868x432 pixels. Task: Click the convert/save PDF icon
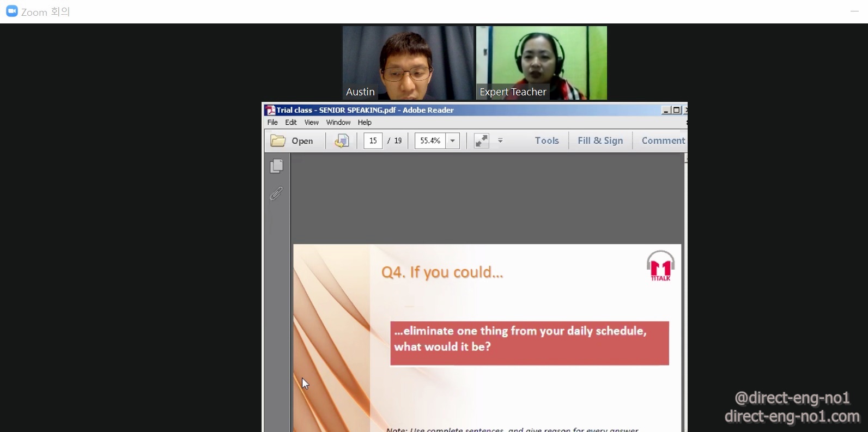342,141
